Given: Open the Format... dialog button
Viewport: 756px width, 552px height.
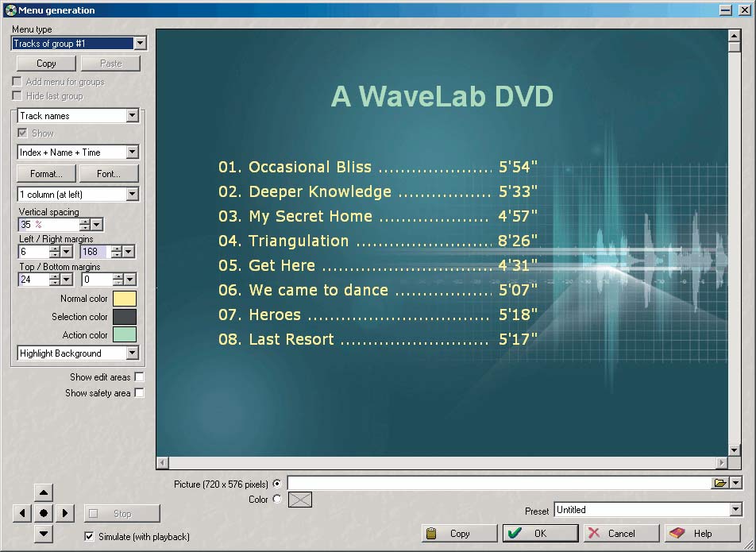Looking at the screenshot, I should (46, 174).
